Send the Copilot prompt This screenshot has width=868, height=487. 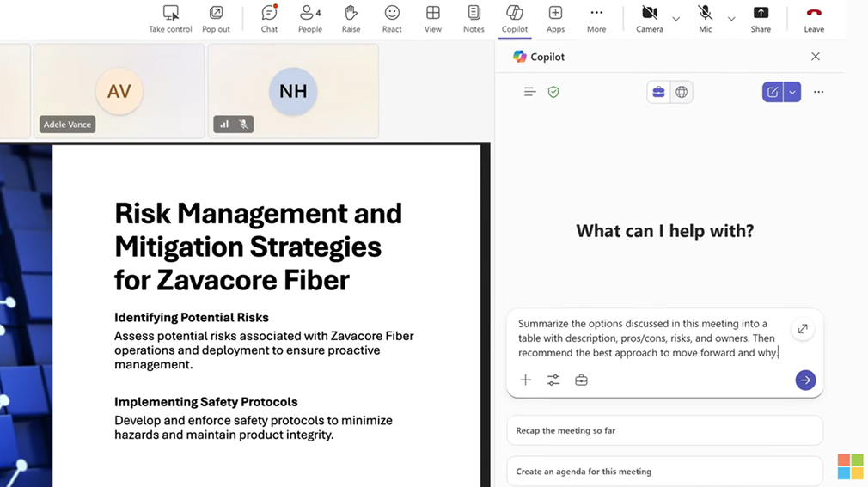[x=805, y=380]
